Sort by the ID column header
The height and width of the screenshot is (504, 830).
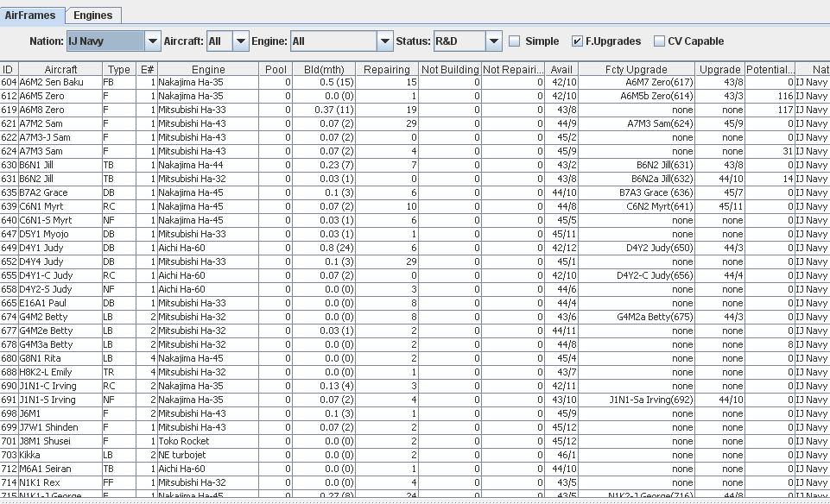point(9,69)
